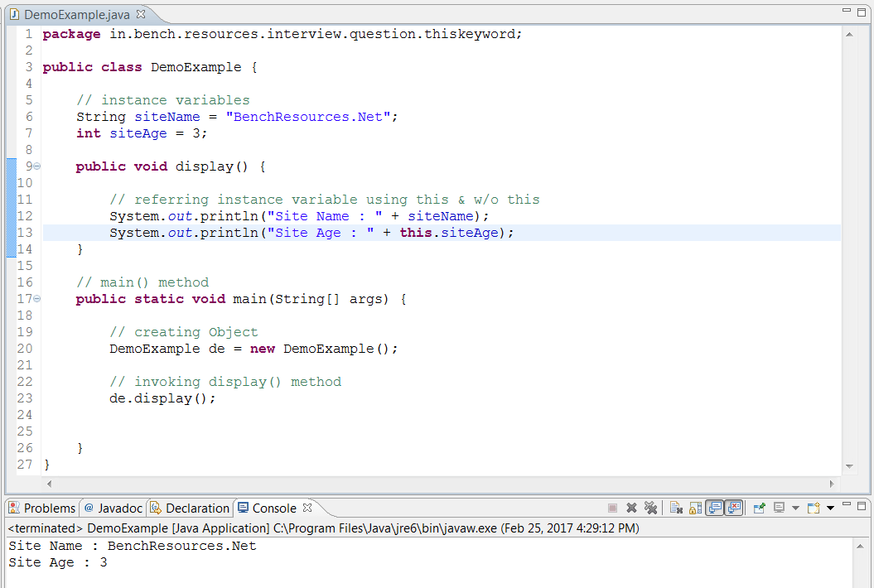Maximize the editor area
Screen dimensions: 874x588
(862, 12)
